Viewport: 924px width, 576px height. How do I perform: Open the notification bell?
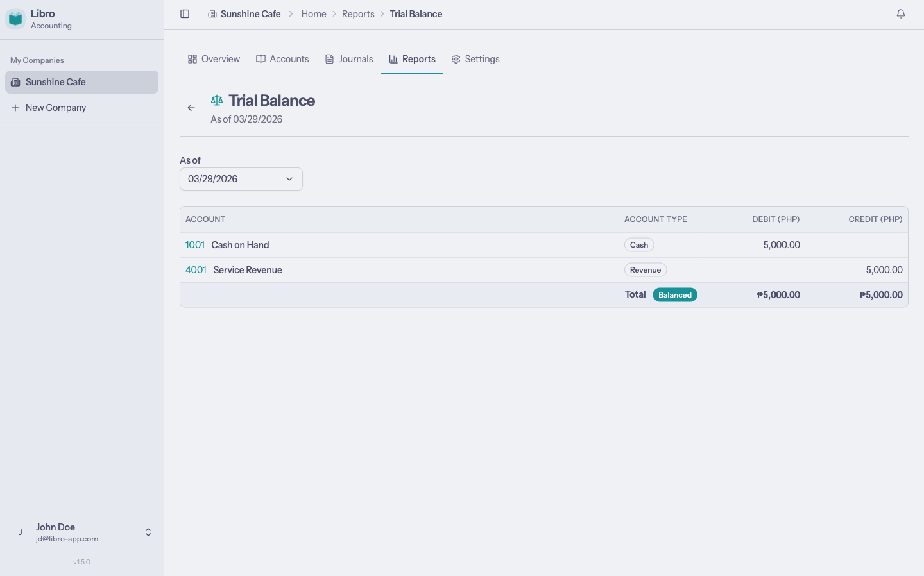coord(901,13)
